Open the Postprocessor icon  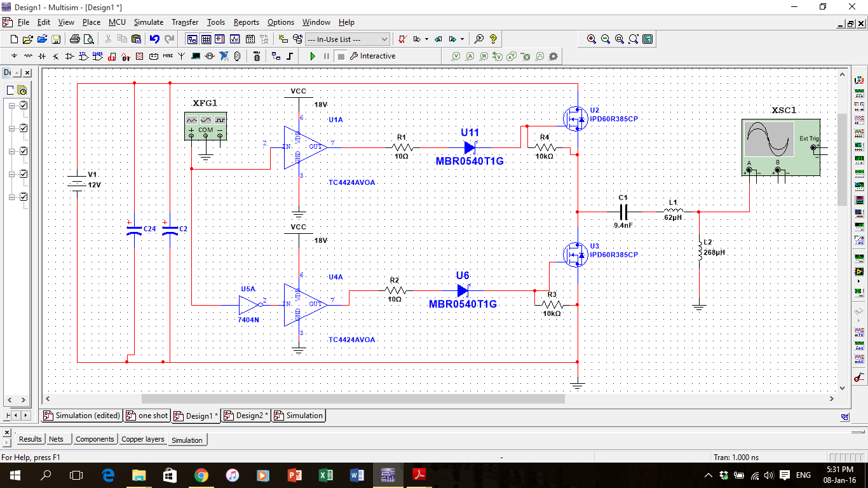pyautogui.click(x=250, y=39)
